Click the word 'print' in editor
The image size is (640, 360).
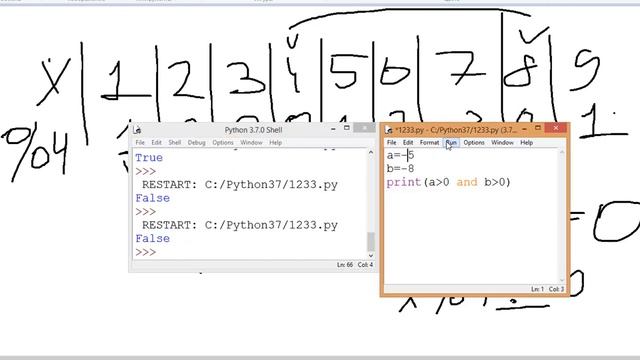pos(404,182)
